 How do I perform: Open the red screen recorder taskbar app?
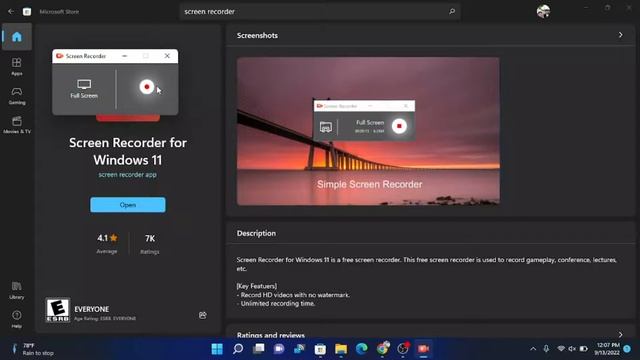click(x=423, y=349)
